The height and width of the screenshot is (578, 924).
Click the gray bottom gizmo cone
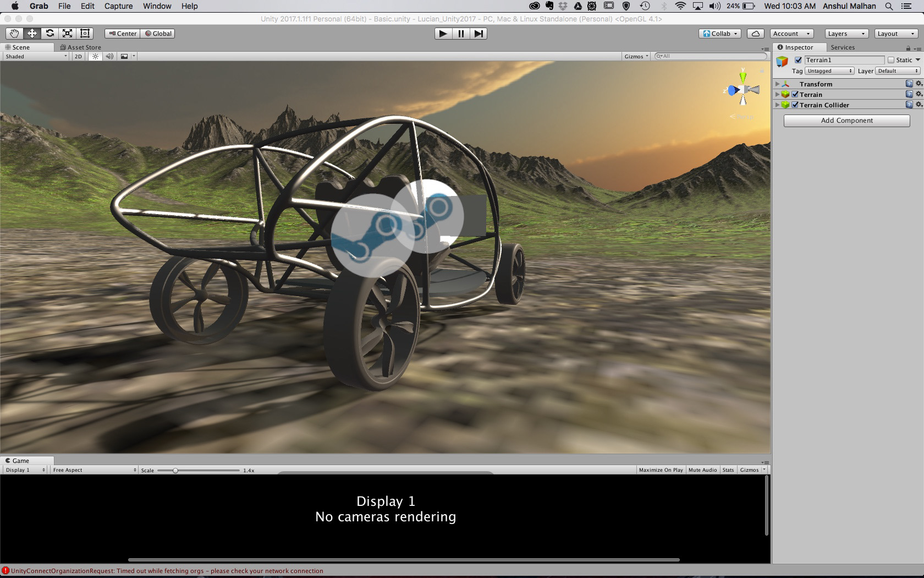point(743,101)
